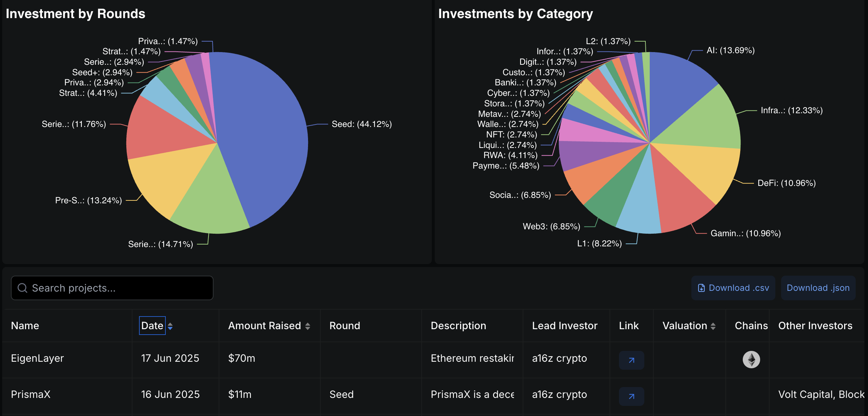Click the Chains column header
Viewport: 868px width, 416px height.
(751, 326)
